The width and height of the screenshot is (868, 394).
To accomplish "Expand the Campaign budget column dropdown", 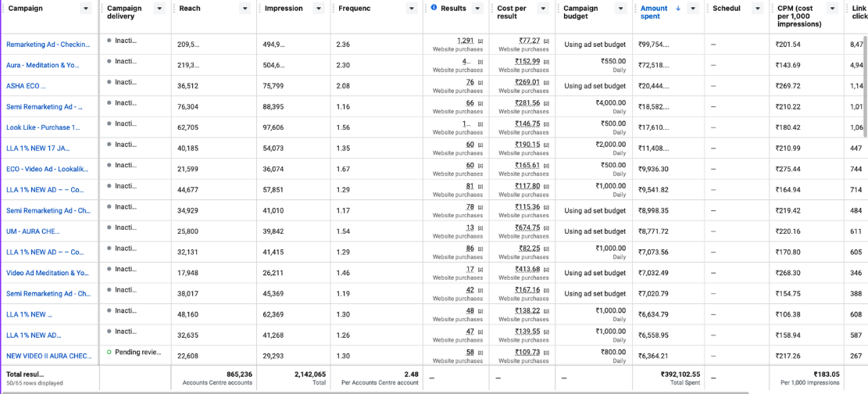I will 620,9.
